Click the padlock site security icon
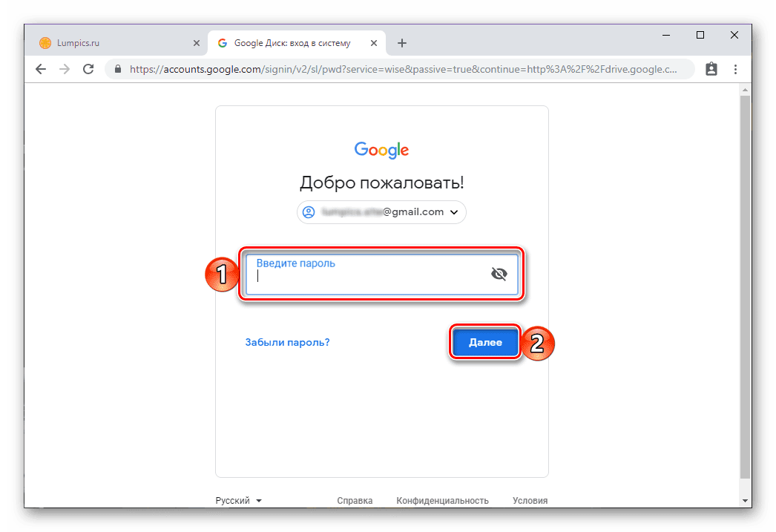Image resolution: width=776 pixels, height=532 pixels. 118,69
